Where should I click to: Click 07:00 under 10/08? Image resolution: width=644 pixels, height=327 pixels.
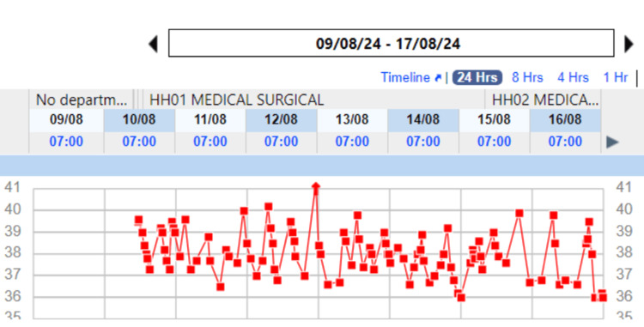(x=139, y=142)
